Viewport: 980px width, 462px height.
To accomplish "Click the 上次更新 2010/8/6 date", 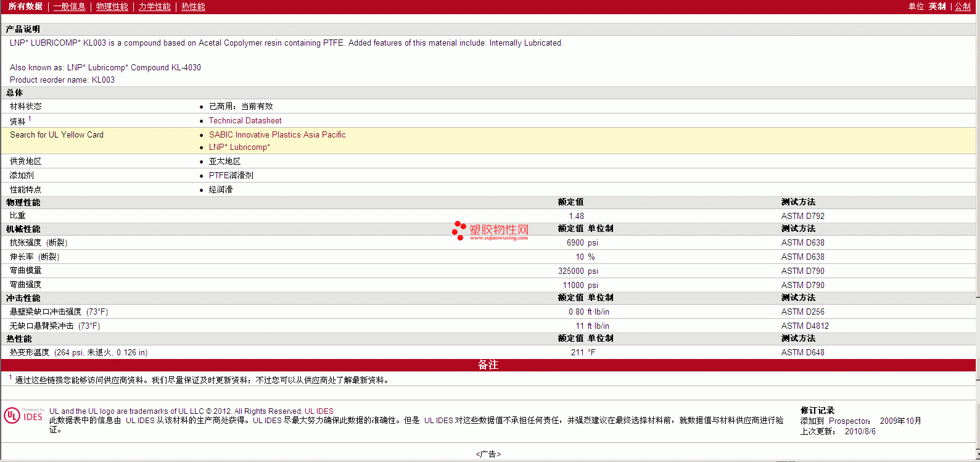I will [838, 431].
